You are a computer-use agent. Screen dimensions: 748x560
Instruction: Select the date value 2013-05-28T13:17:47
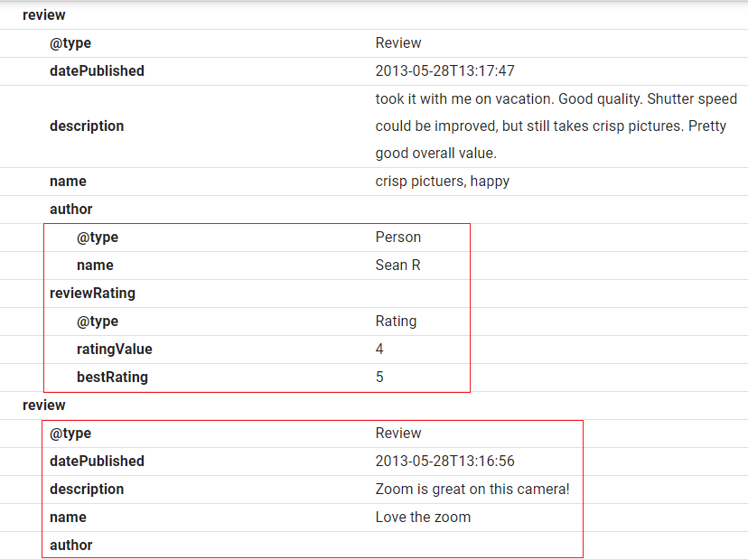pyautogui.click(x=444, y=70)
